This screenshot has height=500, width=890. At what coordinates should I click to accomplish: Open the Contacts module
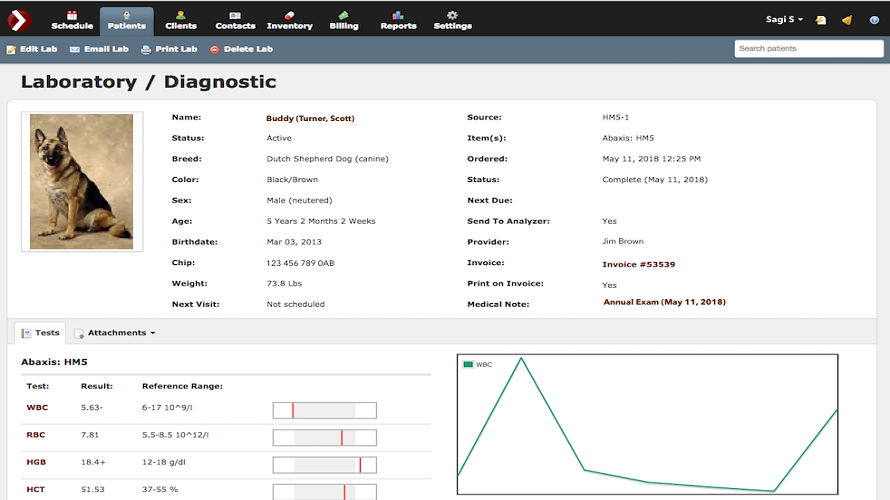(235, 20)
